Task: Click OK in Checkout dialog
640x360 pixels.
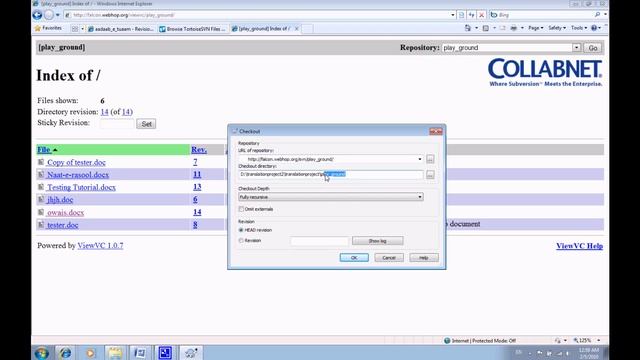Action: 354,258
